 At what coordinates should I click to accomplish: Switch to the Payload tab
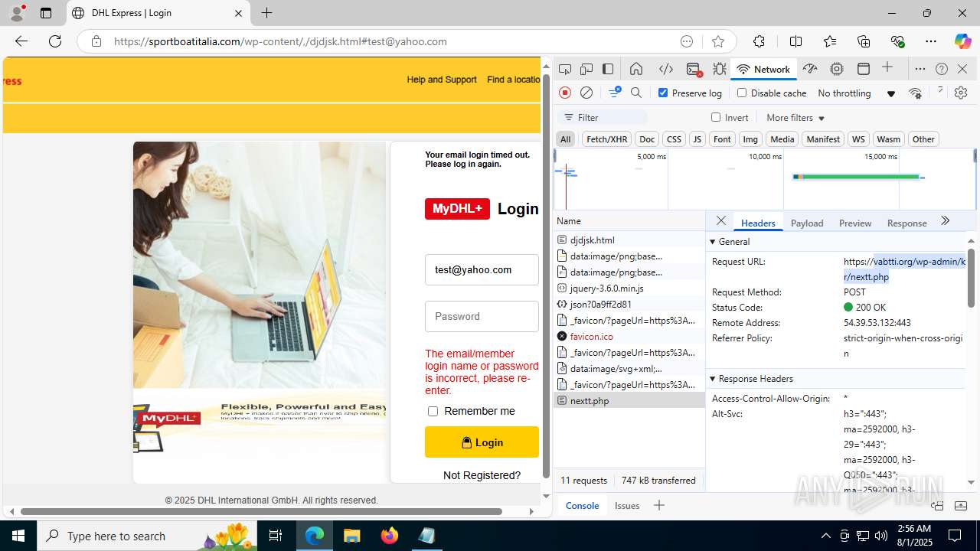pos(807,223)
